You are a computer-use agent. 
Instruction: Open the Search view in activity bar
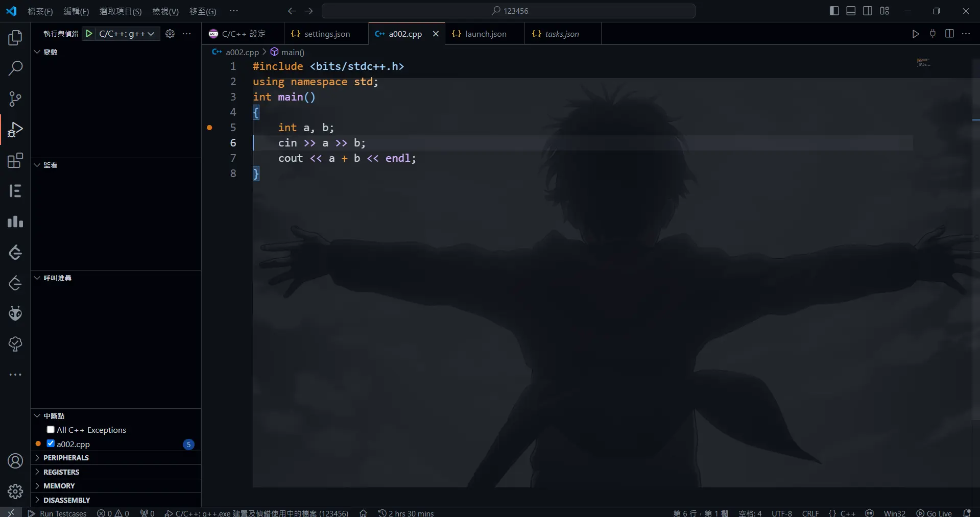pos(15,68)
